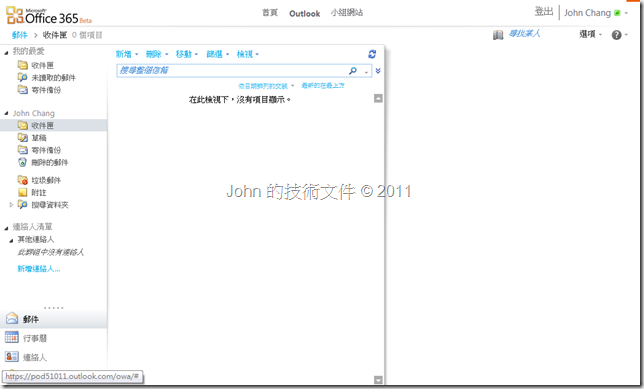644x389 pixels.
Task: Switch to 郵件 module
Action: coord(53,319)
